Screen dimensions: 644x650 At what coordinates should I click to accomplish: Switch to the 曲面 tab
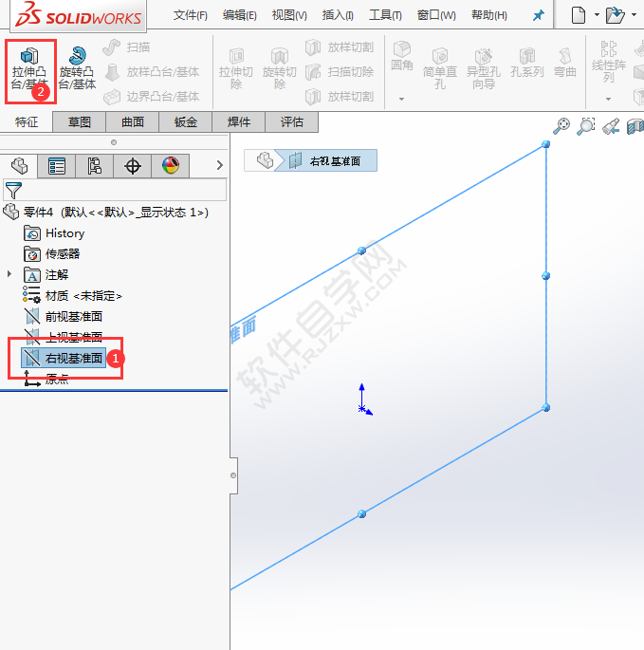pyautogui.click(x=132, y=121)
